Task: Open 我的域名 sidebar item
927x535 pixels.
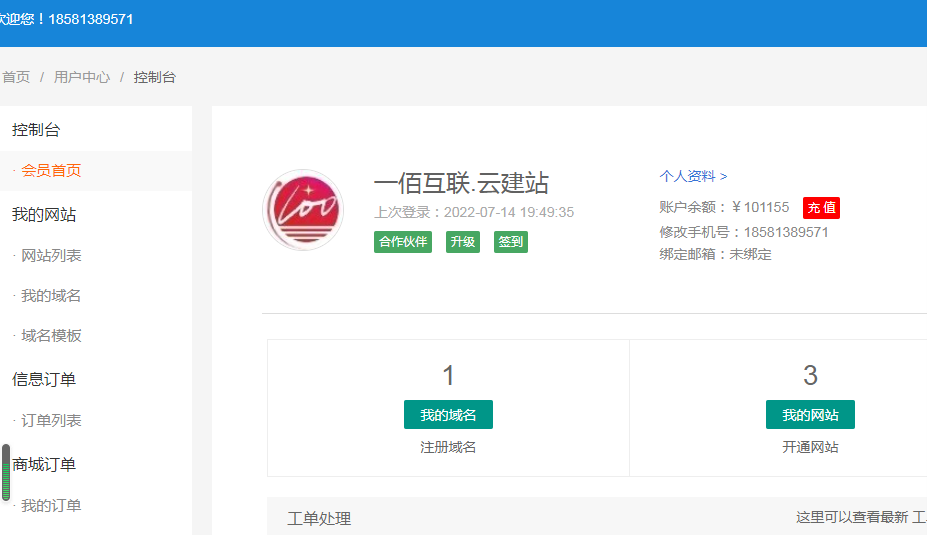Action: click(51, 296)
